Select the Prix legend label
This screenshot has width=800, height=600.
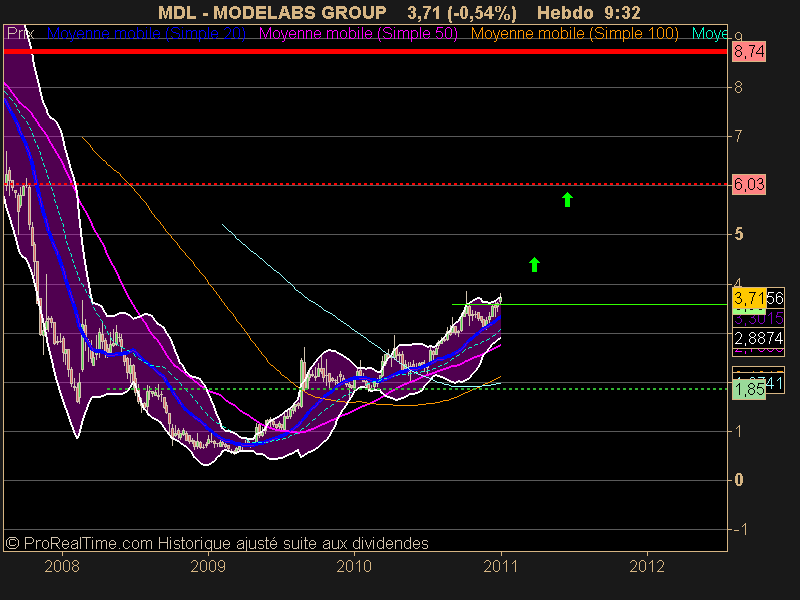point(20,34)
